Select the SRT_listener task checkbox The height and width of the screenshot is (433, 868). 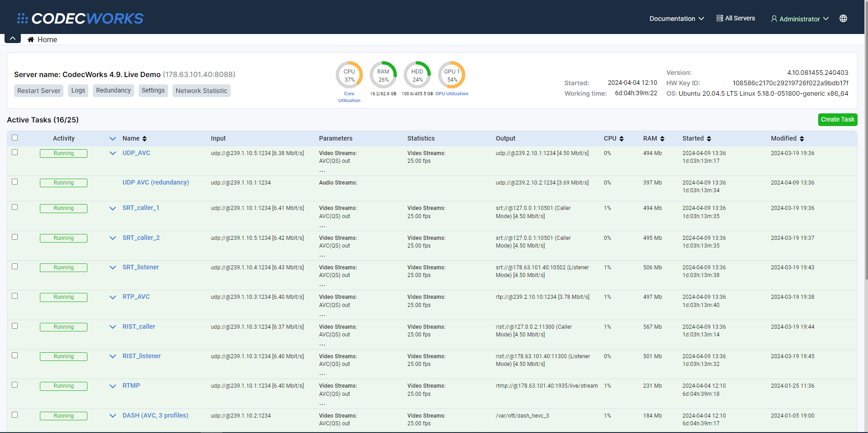(15, 267)
